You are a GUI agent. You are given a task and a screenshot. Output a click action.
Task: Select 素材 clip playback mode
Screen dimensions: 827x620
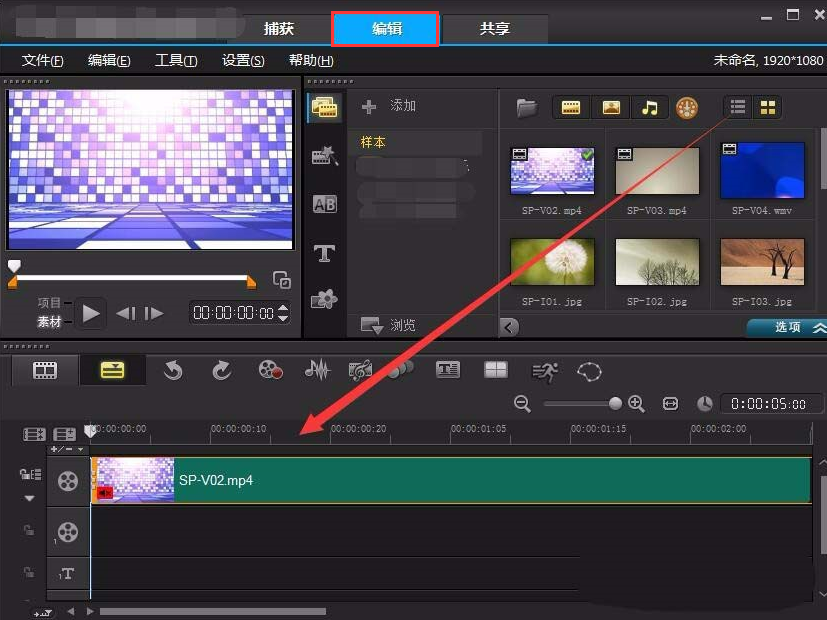(x=50, y=321)
